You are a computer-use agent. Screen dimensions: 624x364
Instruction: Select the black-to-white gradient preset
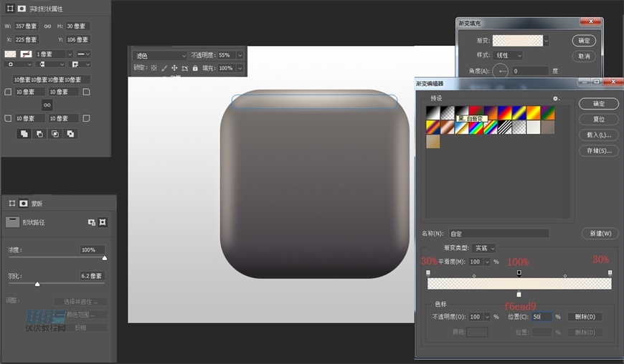[x=432, y=112]
